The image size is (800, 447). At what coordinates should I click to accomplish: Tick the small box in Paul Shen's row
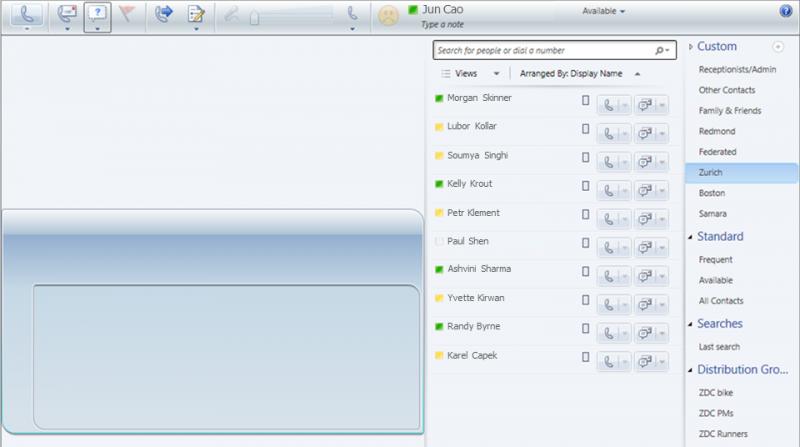coord(586,243)
